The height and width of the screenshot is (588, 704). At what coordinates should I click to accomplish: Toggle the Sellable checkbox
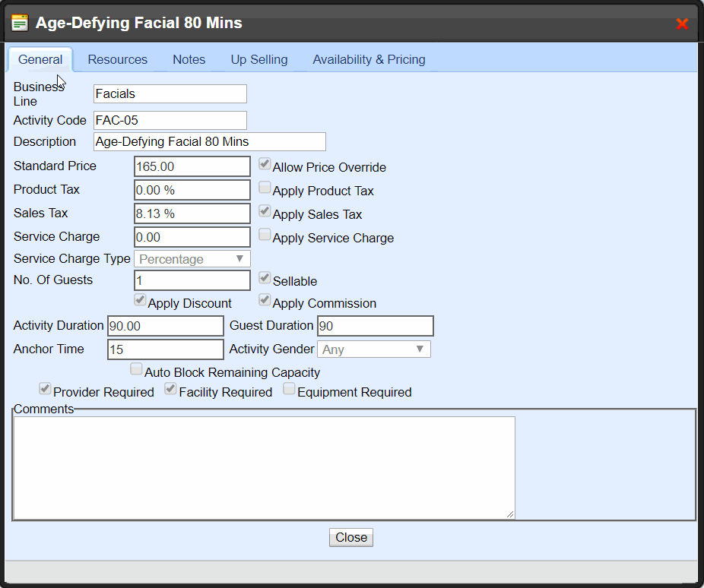tap(265, 278)
